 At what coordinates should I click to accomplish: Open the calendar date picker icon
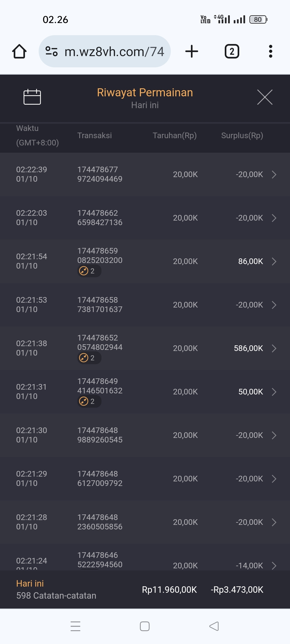32,97
